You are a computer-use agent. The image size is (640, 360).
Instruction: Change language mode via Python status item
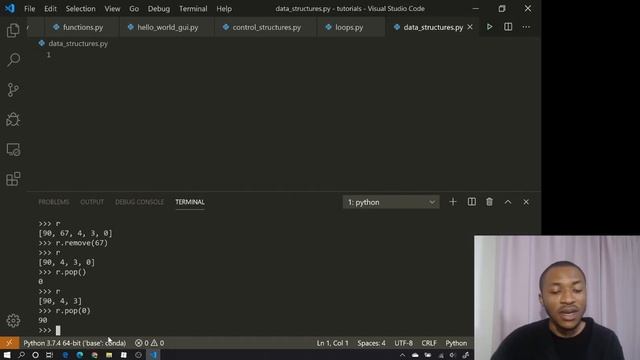[456, 343]
